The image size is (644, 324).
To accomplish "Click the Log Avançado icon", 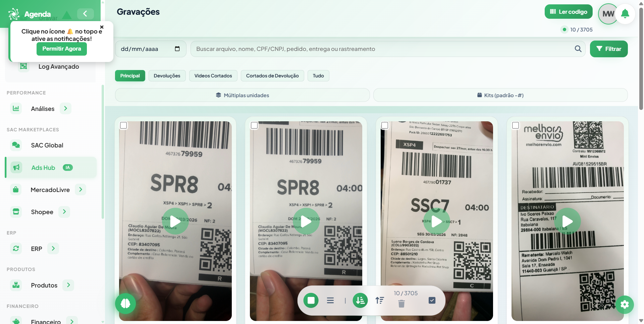I will coord(23,66).
